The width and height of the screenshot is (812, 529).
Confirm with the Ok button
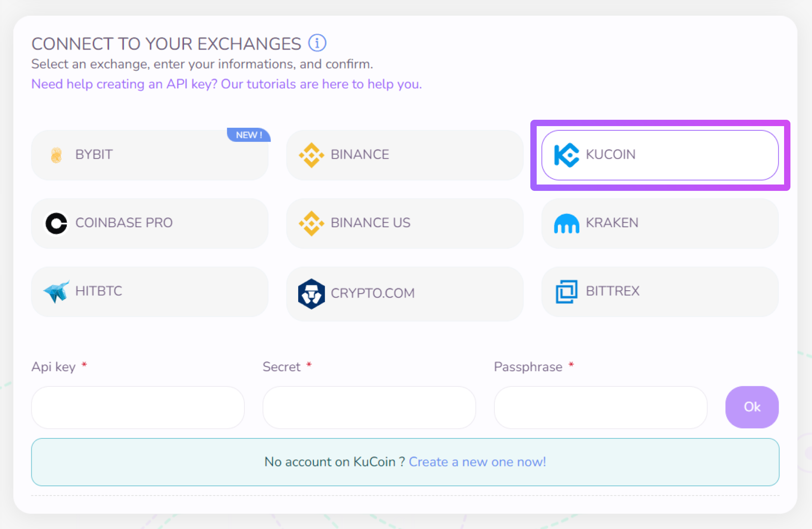(x=752, y=407)
